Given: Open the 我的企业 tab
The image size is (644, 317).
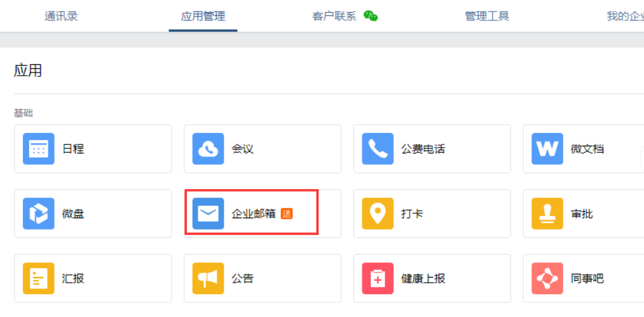Looking at the screenshot, I should 625,17.
